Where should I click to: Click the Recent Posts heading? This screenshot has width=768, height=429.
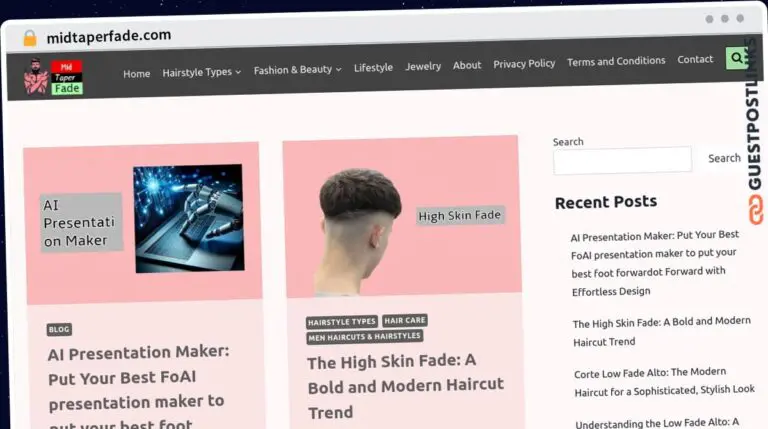click(606, 202)
